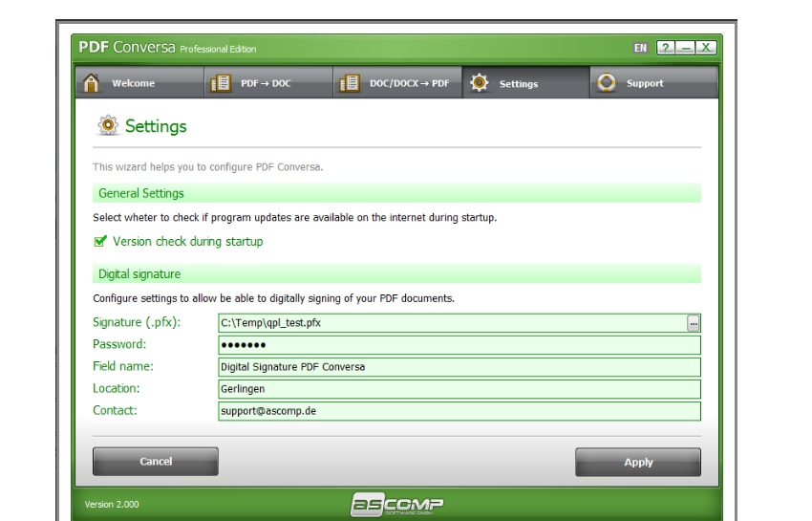This screenshot has width=812, height=521.
Task: Click the ASCOMP logo in the footer
Action: [x=396, y=504]
